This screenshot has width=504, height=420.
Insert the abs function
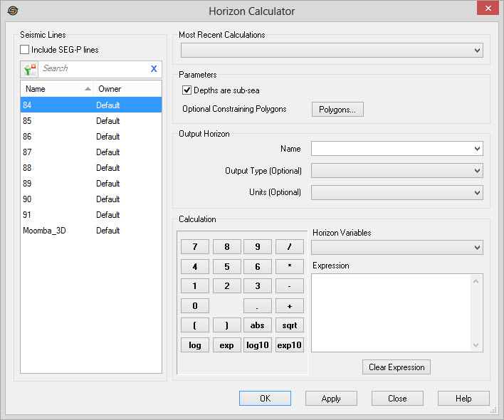point(258,325)
